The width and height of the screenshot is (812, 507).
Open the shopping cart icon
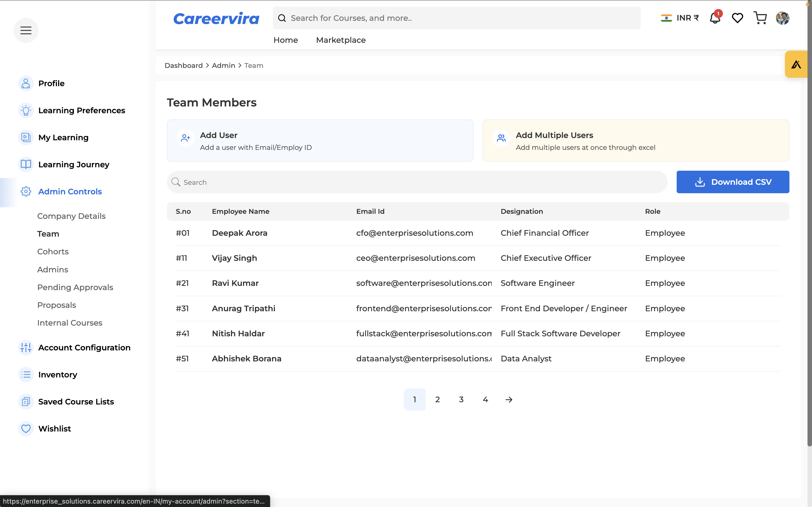pyautogui.click(x=760, y=18)
